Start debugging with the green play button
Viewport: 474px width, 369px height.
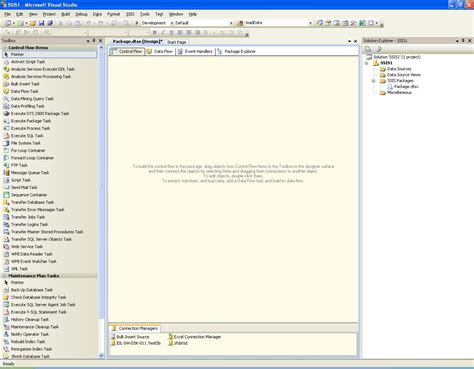(137, 23)
